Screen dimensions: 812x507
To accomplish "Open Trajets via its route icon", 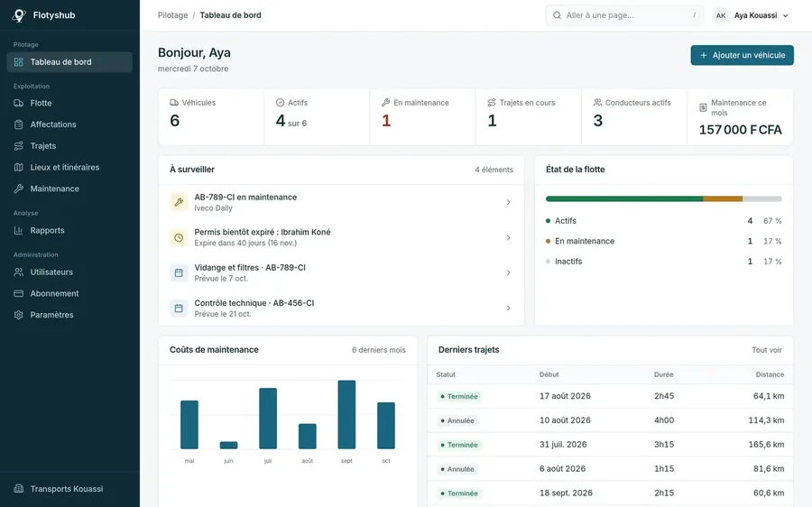I will [19, 146].
